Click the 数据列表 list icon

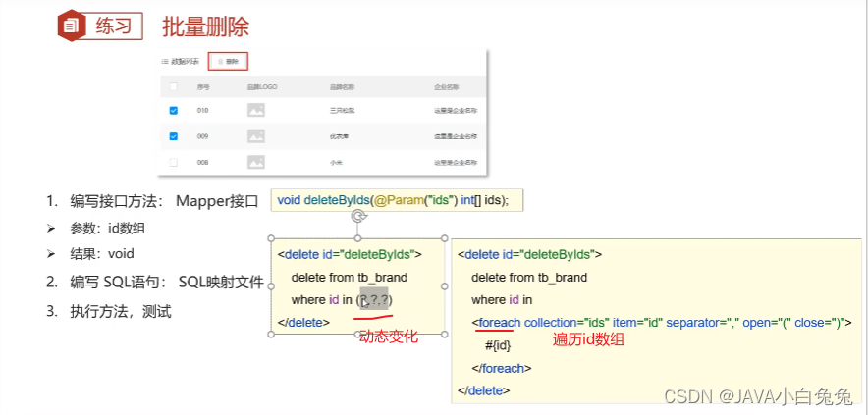click(x=164, y=62)
